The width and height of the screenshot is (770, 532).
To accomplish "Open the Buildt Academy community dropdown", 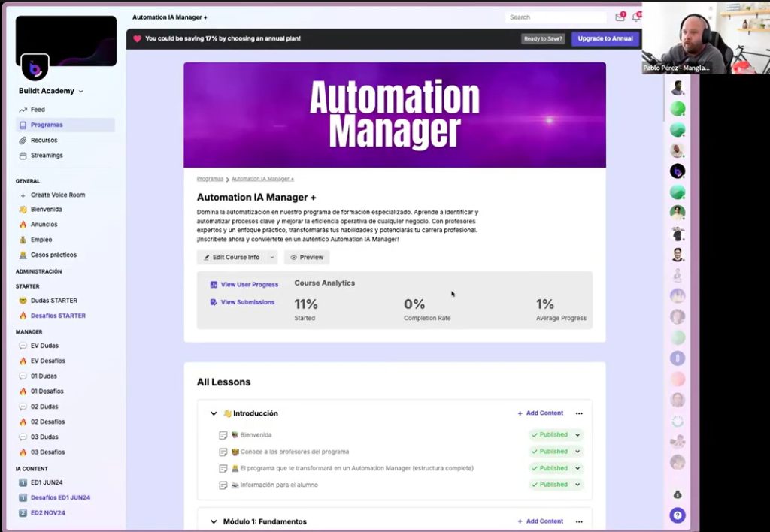I will coord(81,92).
